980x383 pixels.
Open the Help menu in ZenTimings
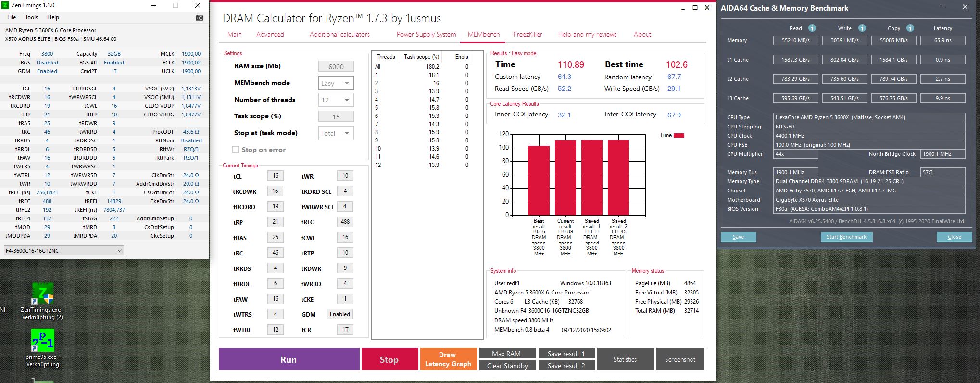pyautogui.click(x=53, y=17)
